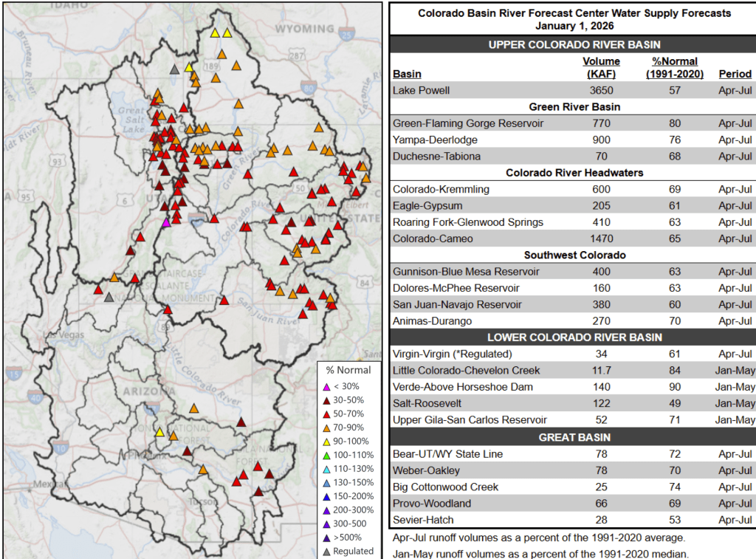Viewport: 756px width, 559px height.
Task: Click the Volume (KAF) column header
Action: [601, 67]
